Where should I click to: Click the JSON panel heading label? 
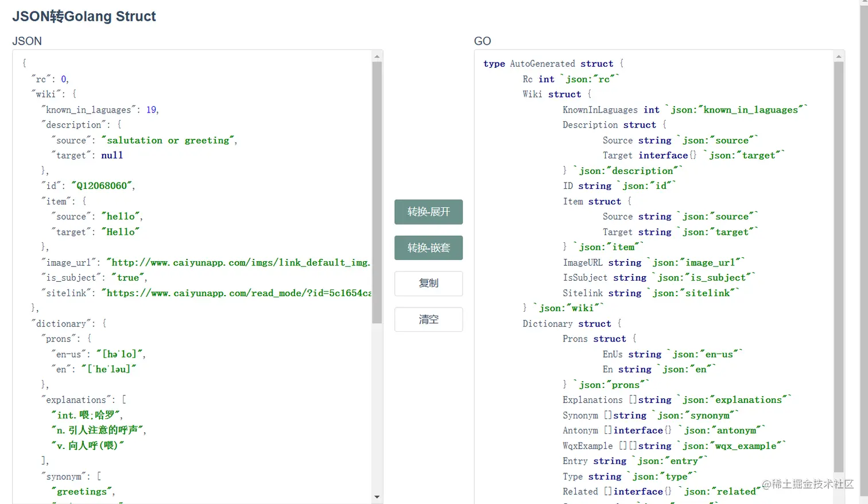coord(27,41)
